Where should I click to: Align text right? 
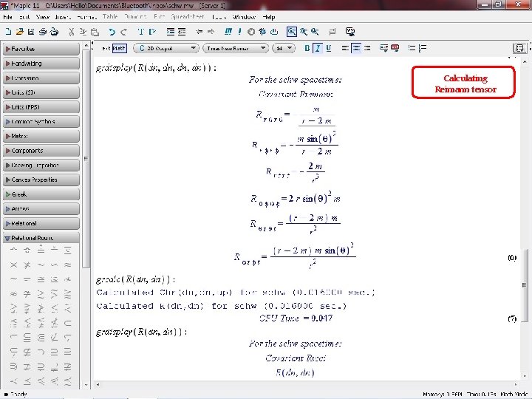tap(367, 48)
